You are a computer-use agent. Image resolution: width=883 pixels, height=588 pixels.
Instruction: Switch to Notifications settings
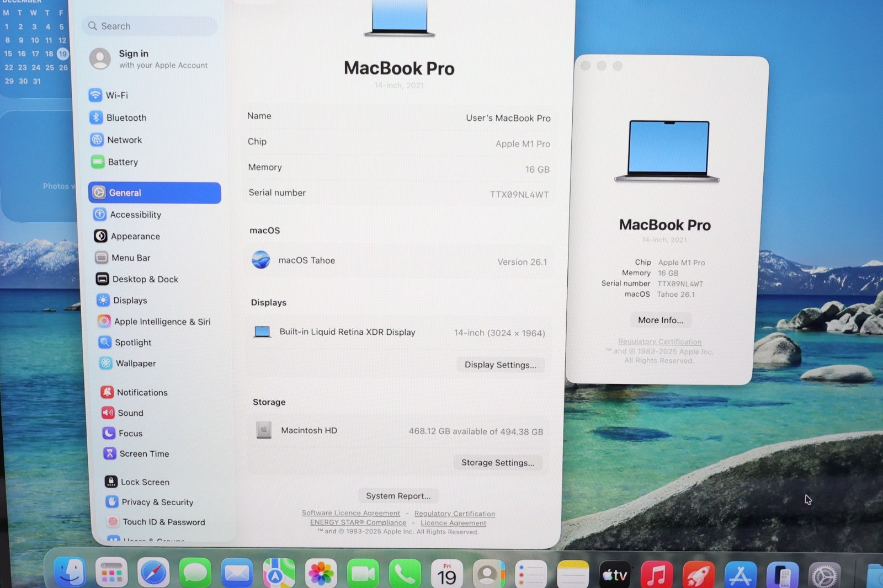click(x=142, y=393)
